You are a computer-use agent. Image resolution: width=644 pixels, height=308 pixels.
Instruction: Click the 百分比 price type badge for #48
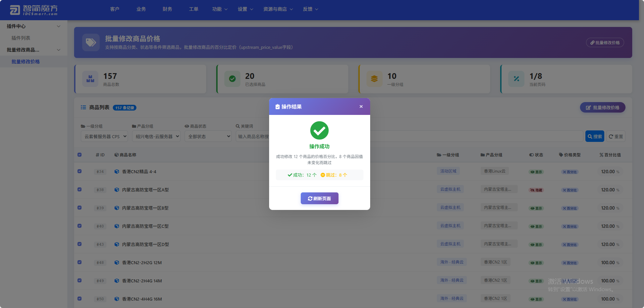[570, 263]
